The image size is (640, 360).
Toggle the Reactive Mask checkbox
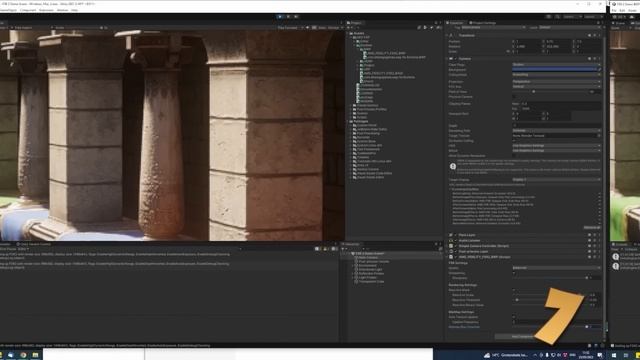(514, 290)
